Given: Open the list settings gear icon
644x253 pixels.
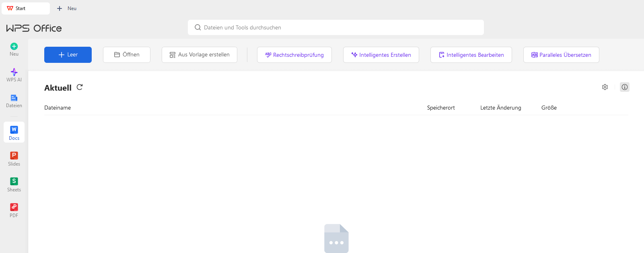Looking at the screenshot, I should (605, 87).
